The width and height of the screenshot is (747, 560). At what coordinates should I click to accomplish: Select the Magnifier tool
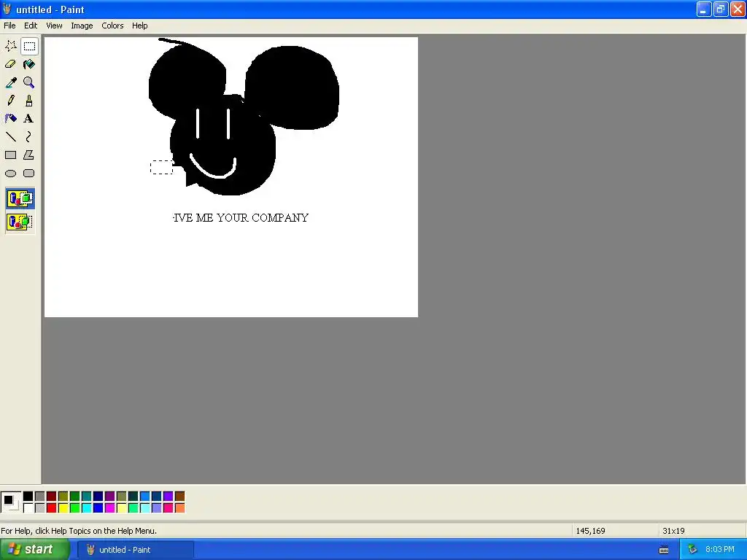pos(29,82)
